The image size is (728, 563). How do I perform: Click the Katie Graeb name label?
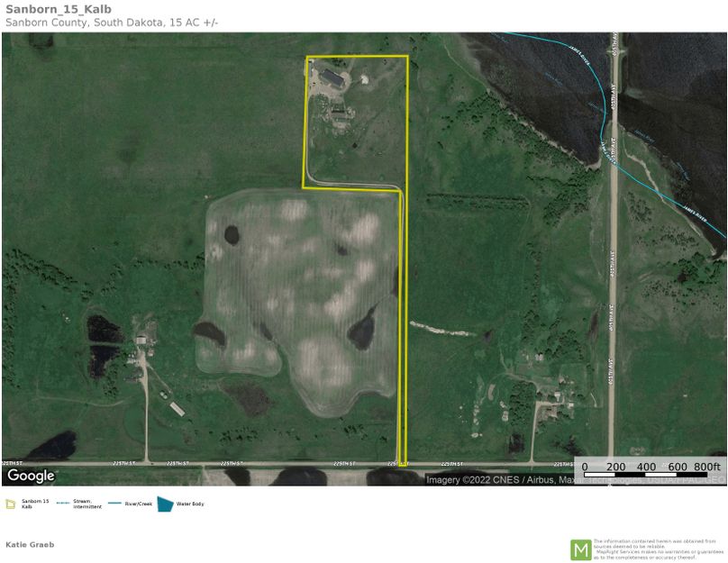30,544
